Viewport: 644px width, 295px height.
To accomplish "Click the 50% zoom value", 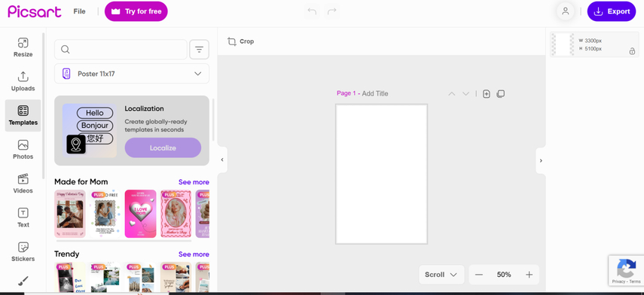I will [504, 275].
